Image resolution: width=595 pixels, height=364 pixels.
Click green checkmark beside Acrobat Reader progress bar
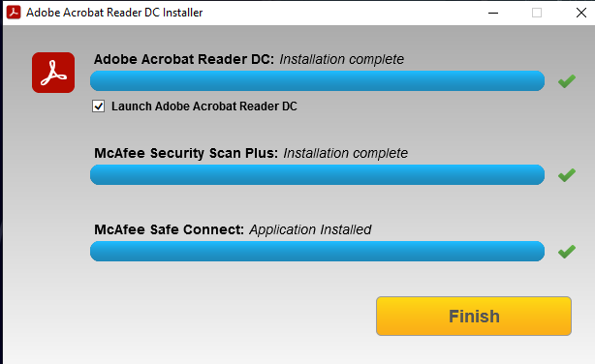pos(567,80)
